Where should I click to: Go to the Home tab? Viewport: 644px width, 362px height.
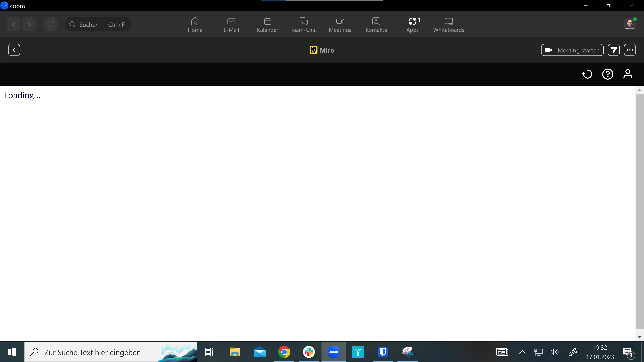(x=195, y=25)
